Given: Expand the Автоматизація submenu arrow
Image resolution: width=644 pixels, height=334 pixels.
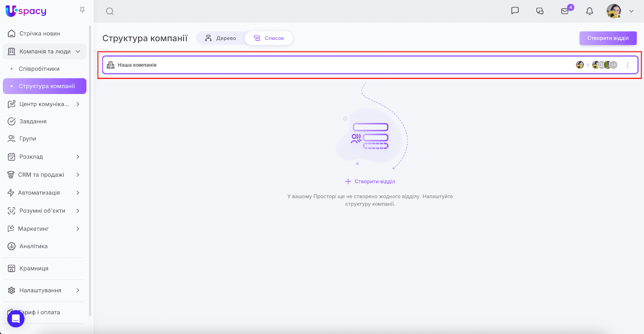Looking at the screenshot, I should tap(78, 193).
